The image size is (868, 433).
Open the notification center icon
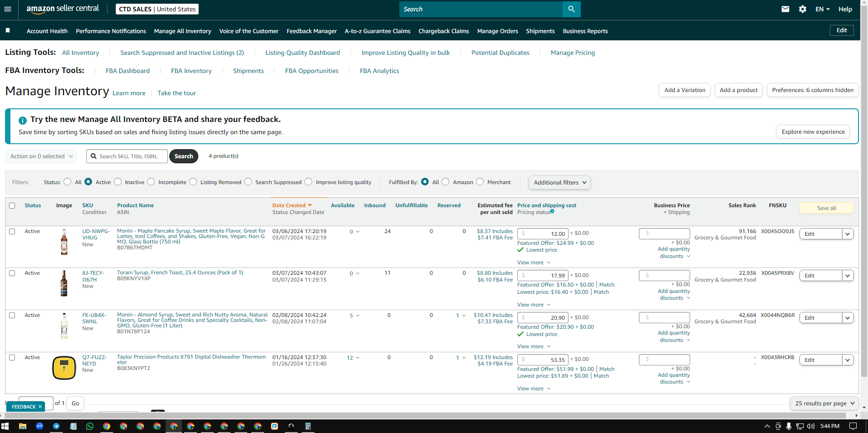pyautogui.click(x=853, y=426)
